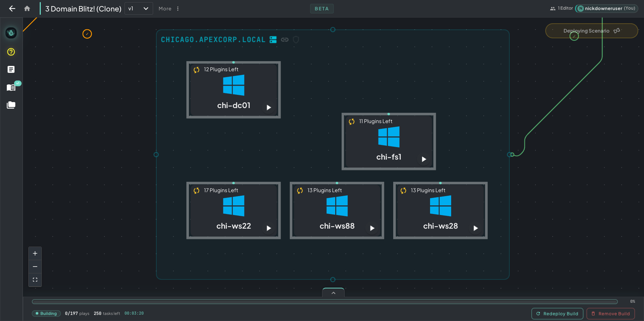The height and width of the screenshot is (321, 644).
Task: Select the chi-dc01 Windows logo
Action: [x=234, y=85]
